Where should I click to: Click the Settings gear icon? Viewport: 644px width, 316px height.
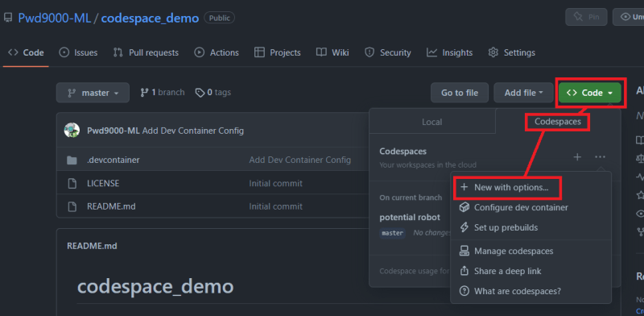(x=493, y=52)
